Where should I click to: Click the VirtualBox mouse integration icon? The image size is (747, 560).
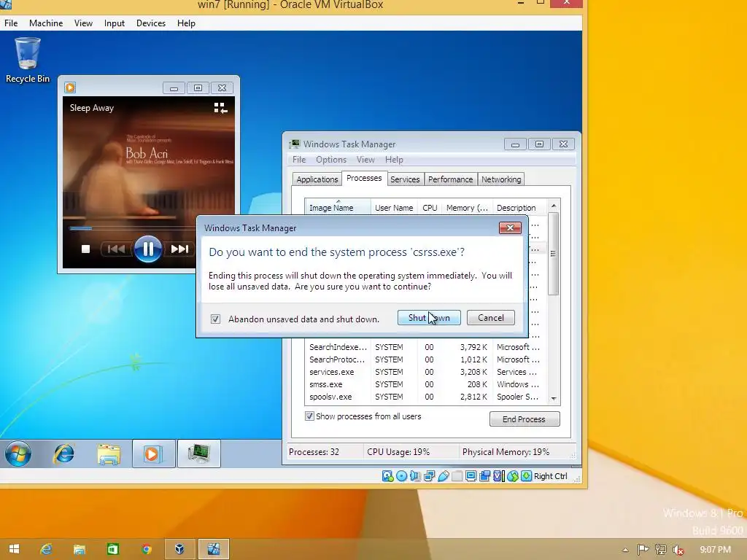pyautogui.click(x=512, y=476)
